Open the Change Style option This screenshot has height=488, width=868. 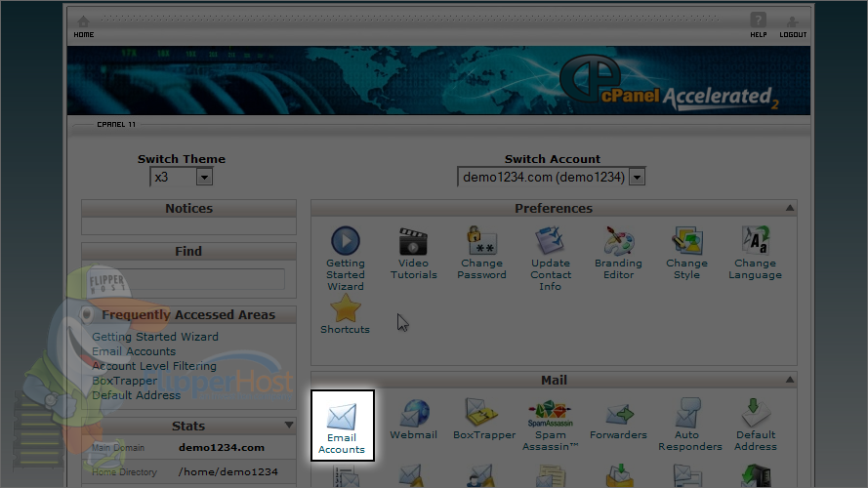coord(686,253)
